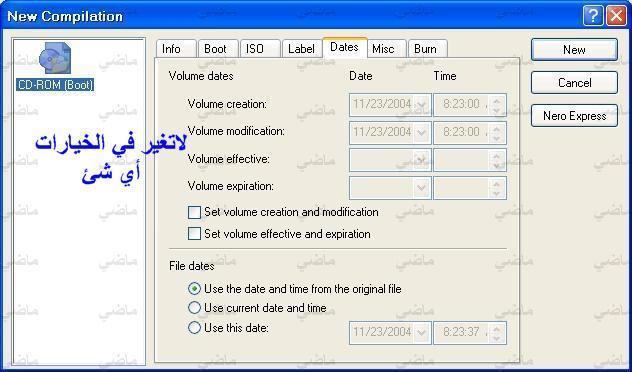
Task: Click Volume modification time spinner
Action: (497, 133)
